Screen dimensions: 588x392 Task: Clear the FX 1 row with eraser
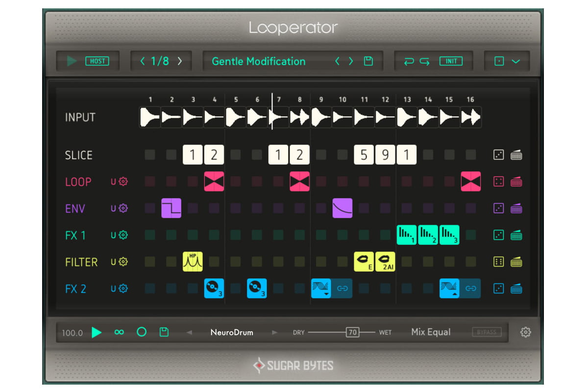coord(516,235)
